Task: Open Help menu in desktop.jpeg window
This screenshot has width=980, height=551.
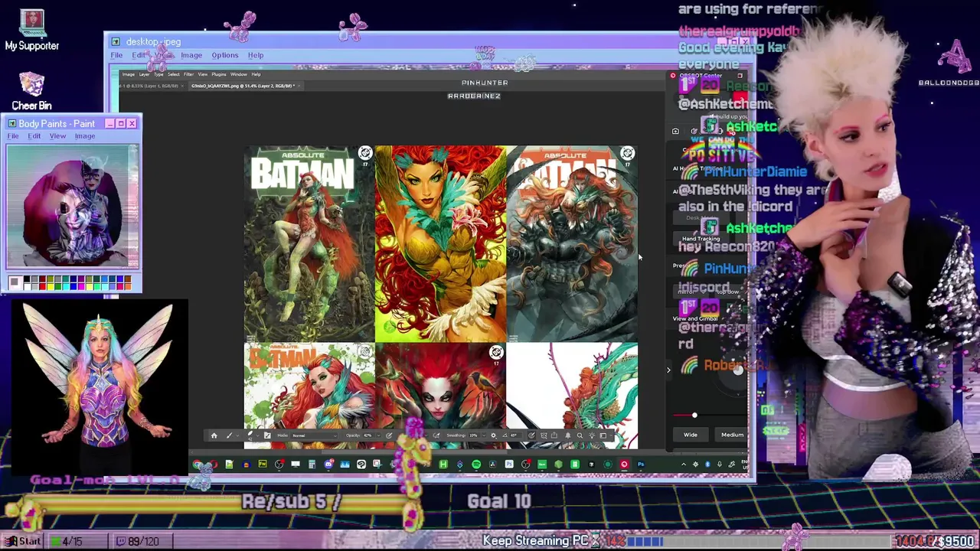Action: coord(256,55)
